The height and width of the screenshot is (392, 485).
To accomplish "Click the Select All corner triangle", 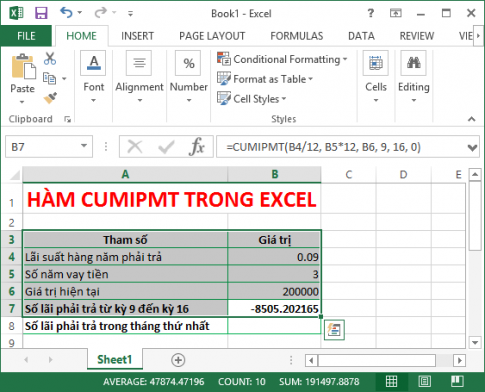I will [x=15, y=175].
